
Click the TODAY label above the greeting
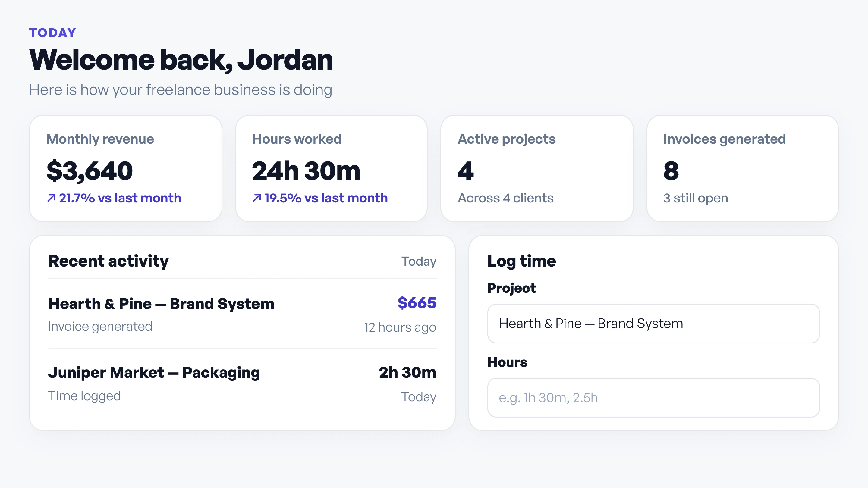pyautogui.click(x=52, y=33)
